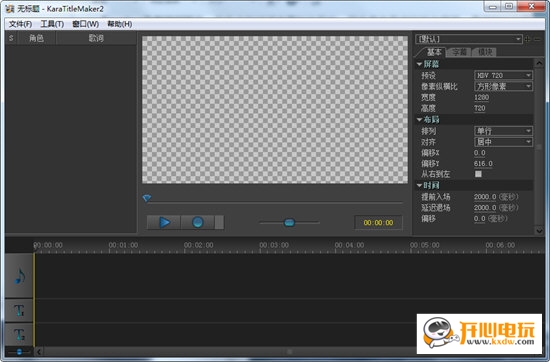Click the preview zoom slider handle

(x=289, y=222)
